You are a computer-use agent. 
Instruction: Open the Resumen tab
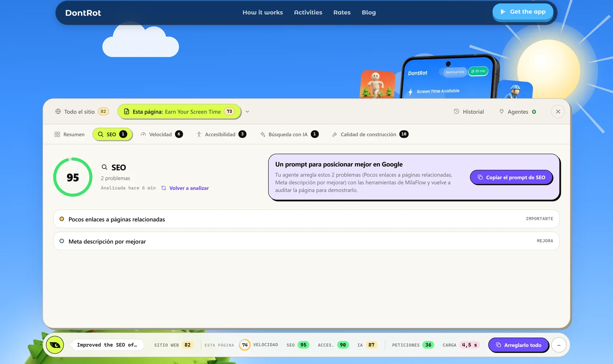(69, 134)
